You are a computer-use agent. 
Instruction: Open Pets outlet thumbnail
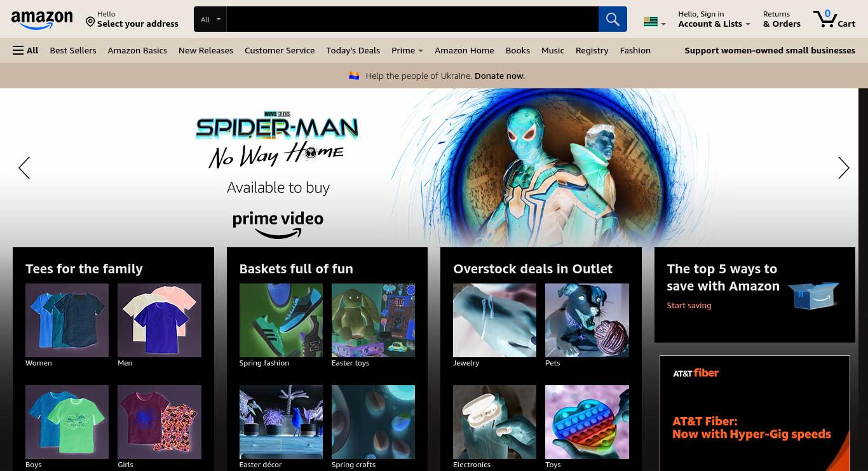click(x=587, y=320)
